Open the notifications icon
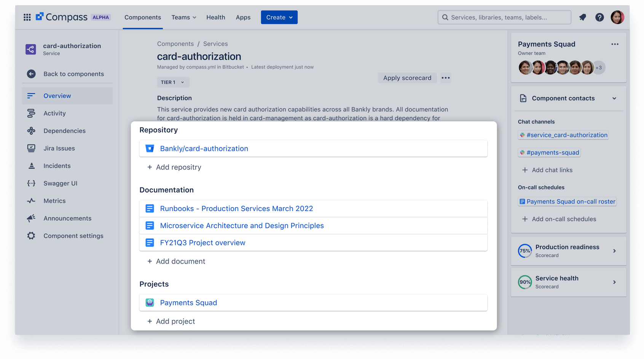Viewport: 644px width, 359px height. [582, 17]
